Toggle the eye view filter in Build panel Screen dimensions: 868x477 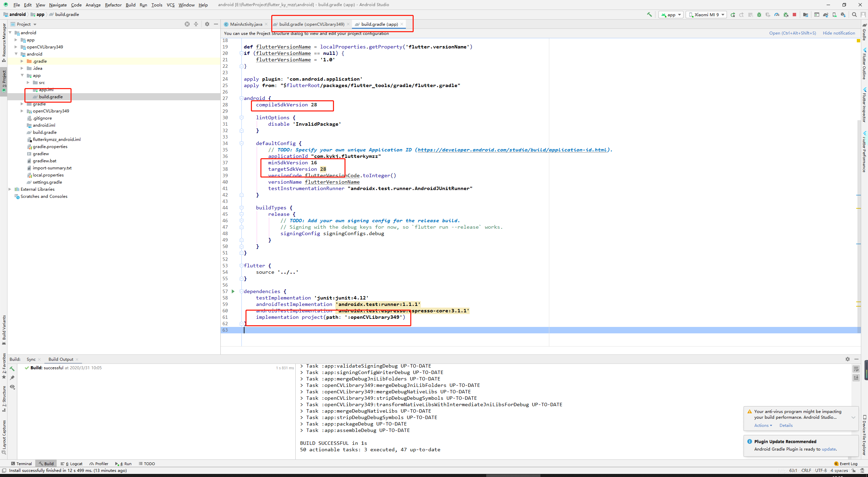[x=13, y=387]
